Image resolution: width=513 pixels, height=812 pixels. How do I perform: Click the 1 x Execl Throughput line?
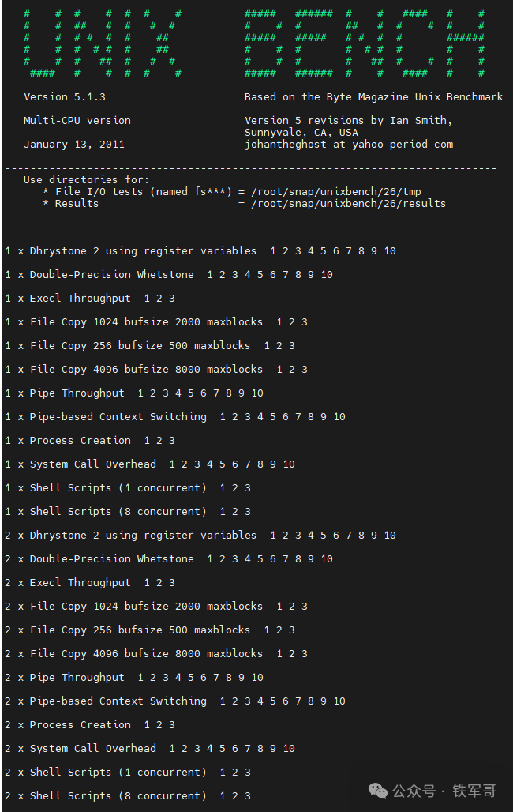[90, 299]
